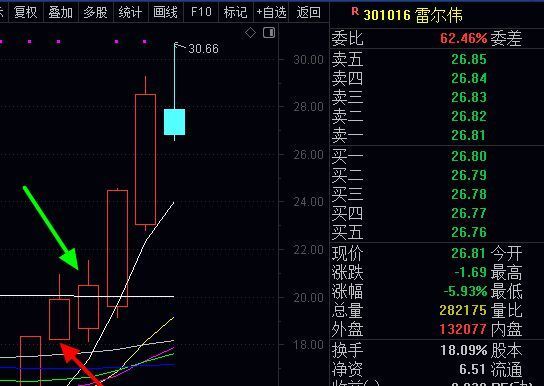Select 卖五 price 26.85
544x386 pixels.
point(469,59)
